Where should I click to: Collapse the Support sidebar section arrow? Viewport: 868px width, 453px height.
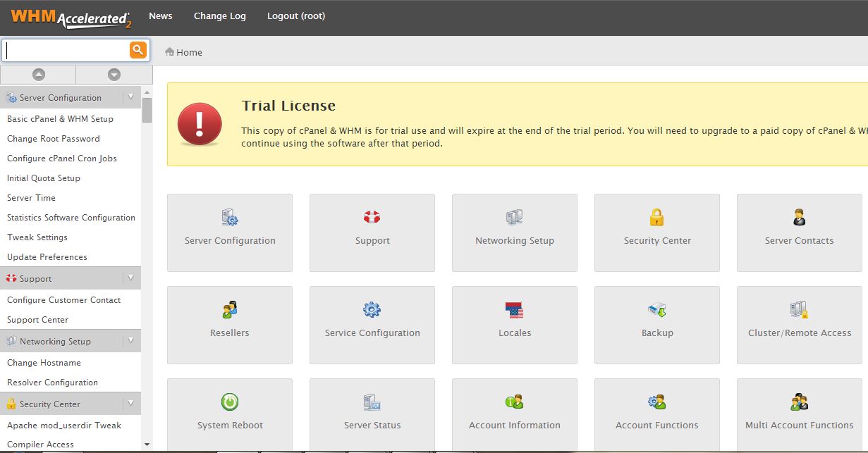(x=131, y=278)
